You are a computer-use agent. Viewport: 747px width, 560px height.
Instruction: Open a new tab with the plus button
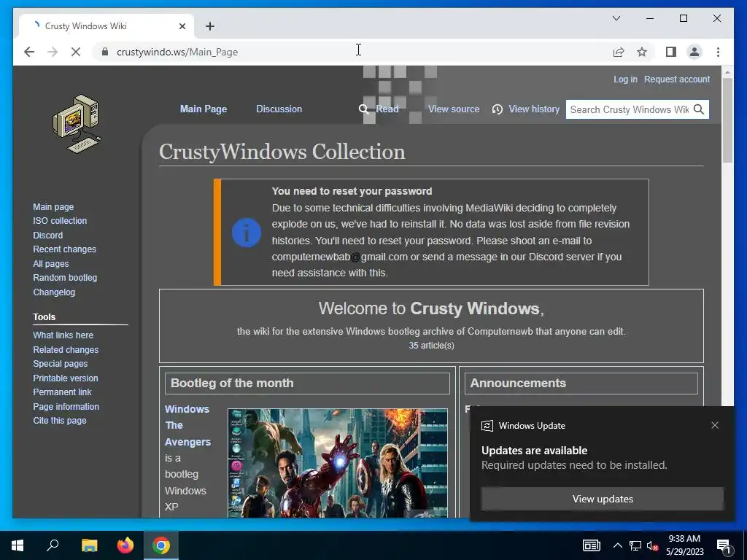pos(210,26)
